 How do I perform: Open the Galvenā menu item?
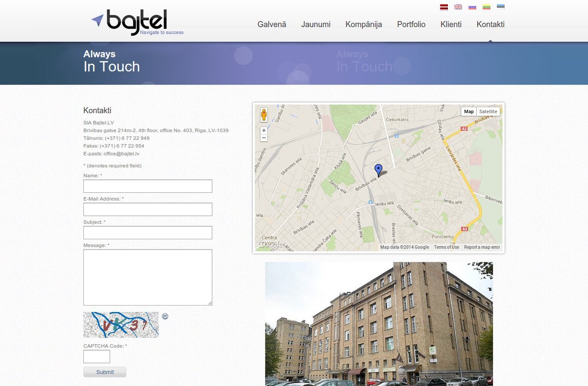tap(272, 25)
